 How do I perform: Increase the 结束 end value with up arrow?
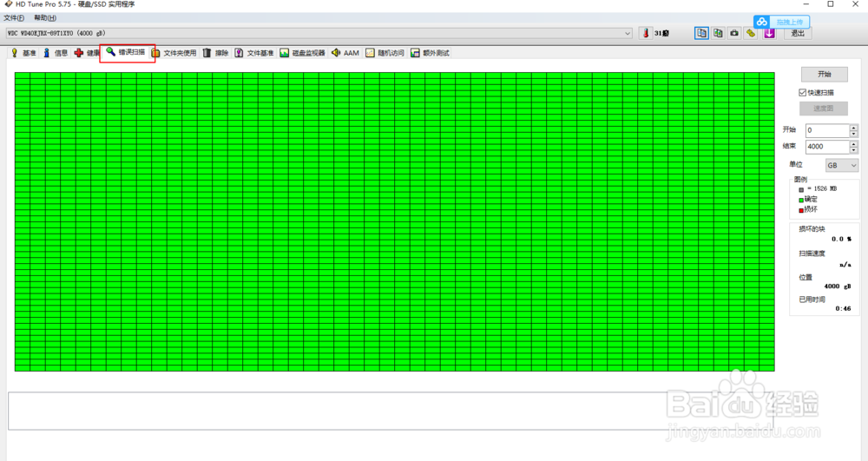click(x=853, y=143)
